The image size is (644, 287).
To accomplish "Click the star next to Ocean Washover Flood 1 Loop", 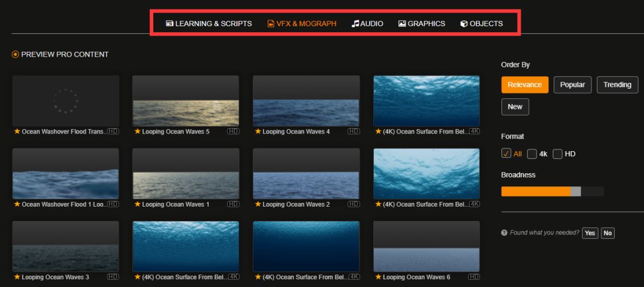I will coord(17,204).
